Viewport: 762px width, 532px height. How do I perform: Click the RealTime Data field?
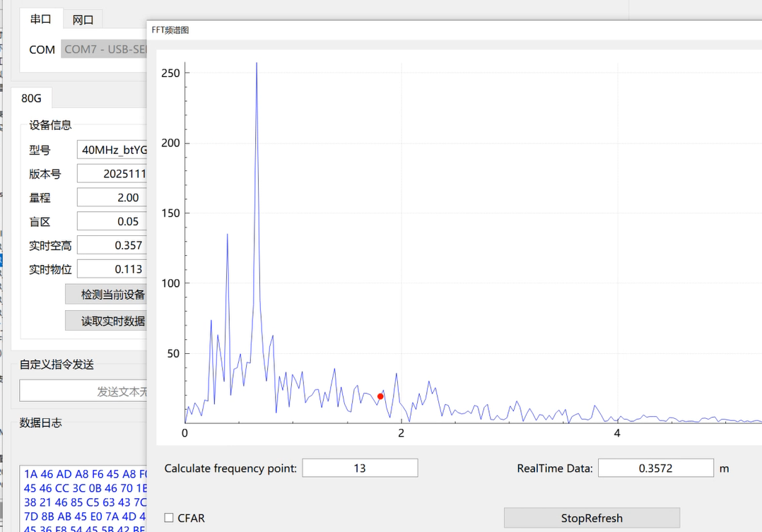(x=655, y=468)
